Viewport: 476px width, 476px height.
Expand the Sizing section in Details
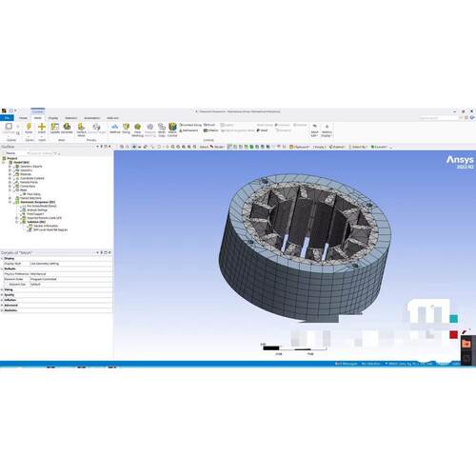click(x=3, y=289)
